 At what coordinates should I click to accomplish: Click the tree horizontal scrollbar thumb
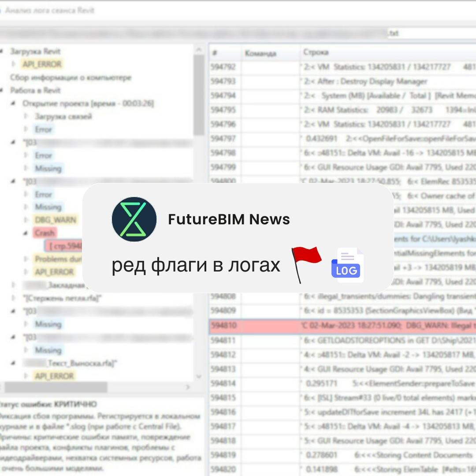(x=56, y=387)
